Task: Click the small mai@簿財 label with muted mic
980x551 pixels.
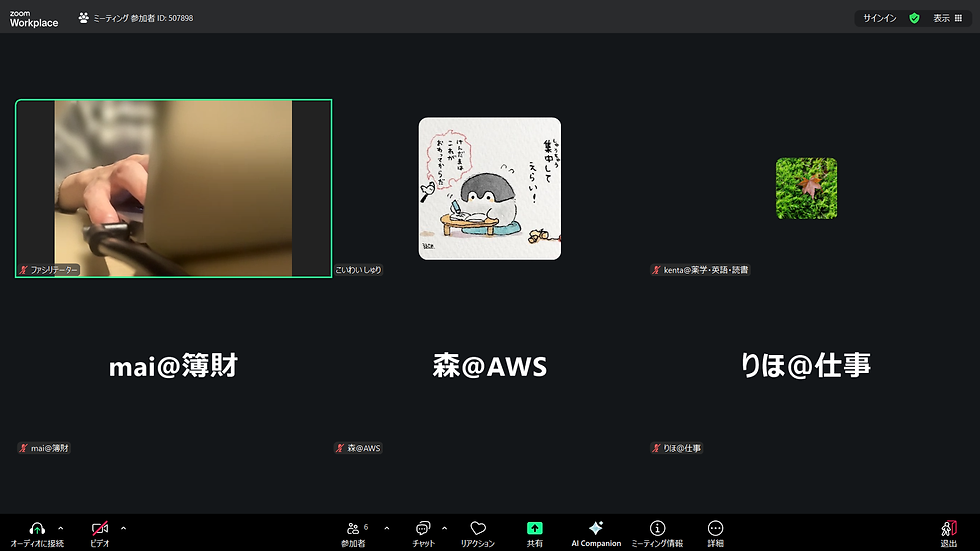Action: [x=44, y=448]
